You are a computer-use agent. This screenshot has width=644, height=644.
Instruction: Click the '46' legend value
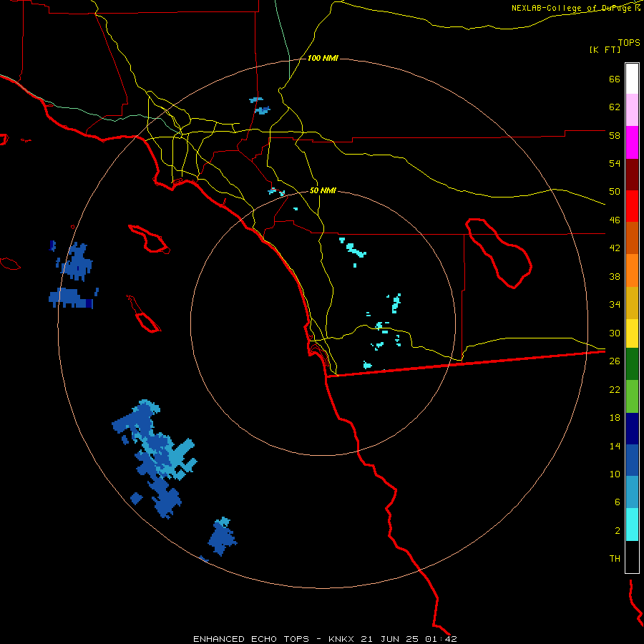point(615,220)
